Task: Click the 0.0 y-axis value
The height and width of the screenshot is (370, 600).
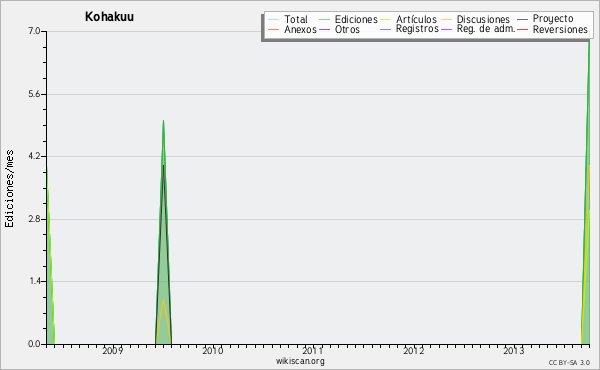Action: point(34,344)
